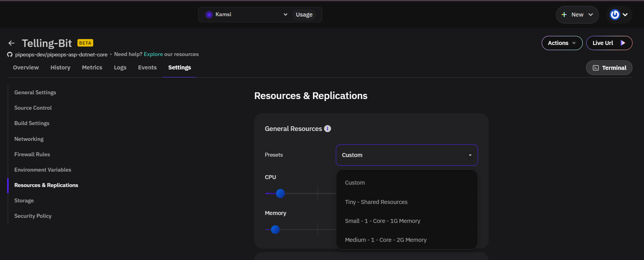The image size is (644, 260).
Task: Follow the Explore resources link
Action: coord(153,54)
